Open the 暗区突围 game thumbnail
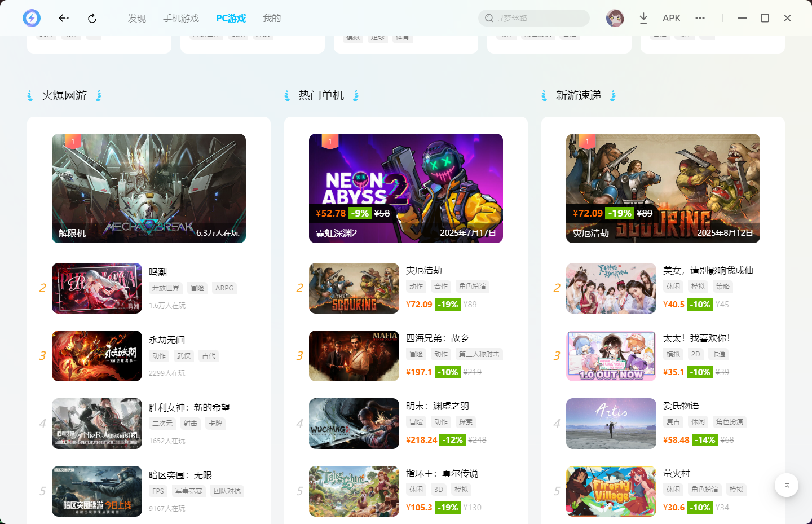The height and width of the screenshot is (524, 812). (x=97, y=491)
